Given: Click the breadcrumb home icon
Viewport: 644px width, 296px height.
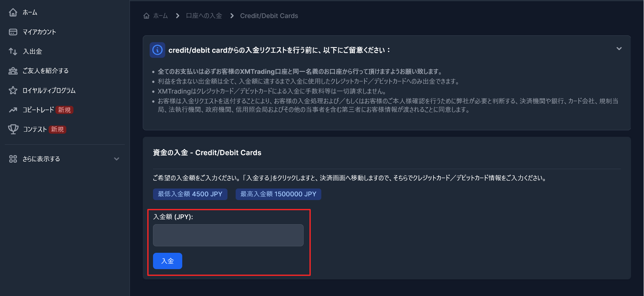Looking at the screenshot, I should pos(146,15).
